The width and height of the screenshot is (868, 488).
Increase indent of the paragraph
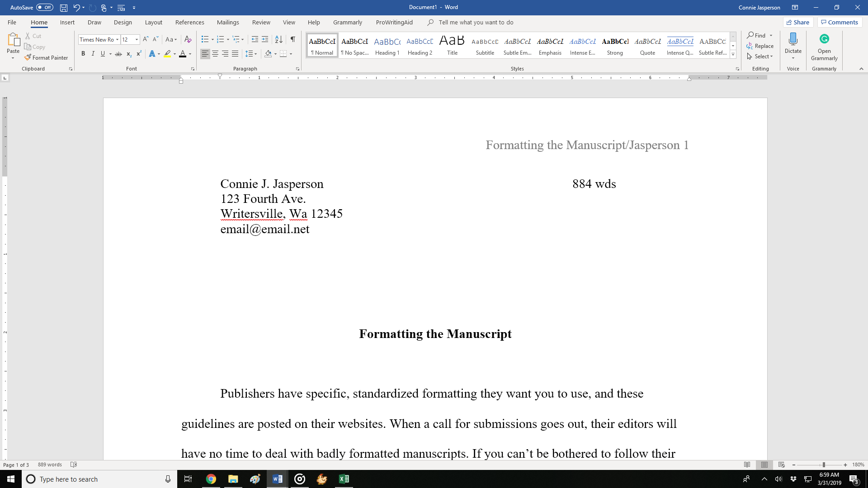coord(265,39)
